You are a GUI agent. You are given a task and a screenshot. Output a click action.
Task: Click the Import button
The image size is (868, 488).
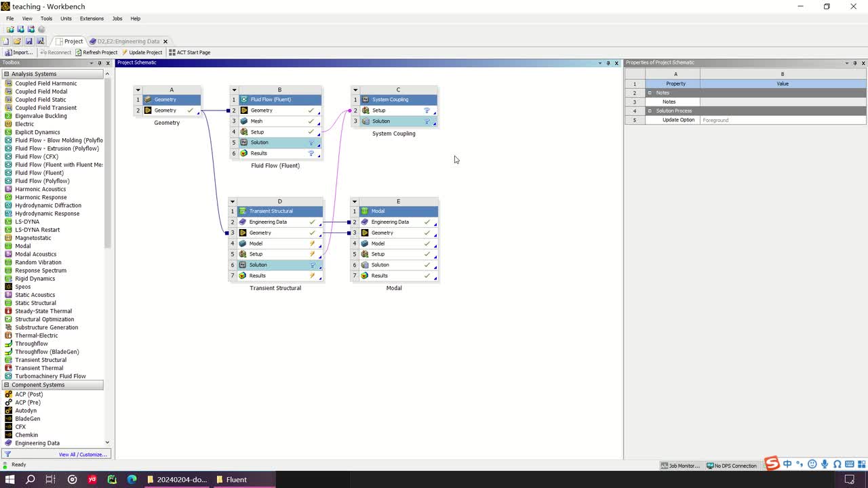coord(19,52)
